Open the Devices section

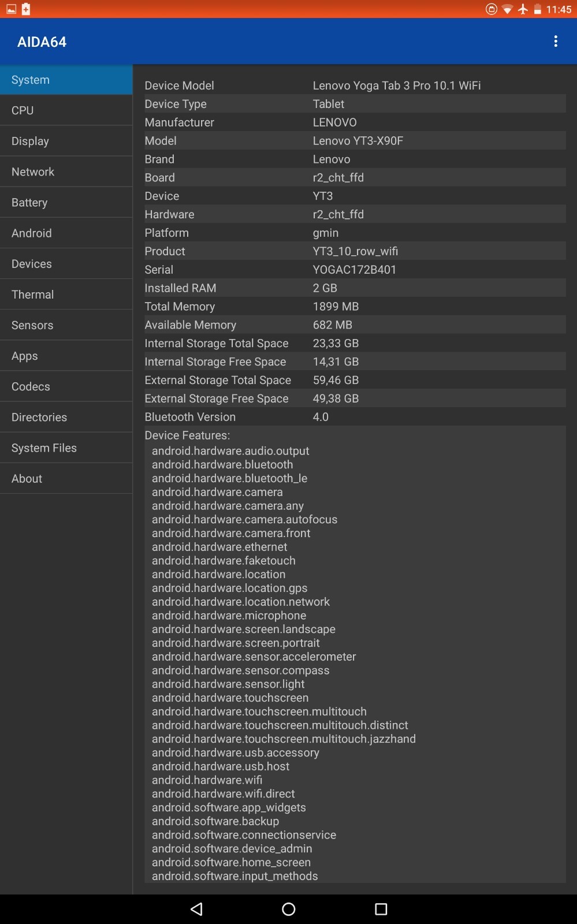tap(66, 263)
